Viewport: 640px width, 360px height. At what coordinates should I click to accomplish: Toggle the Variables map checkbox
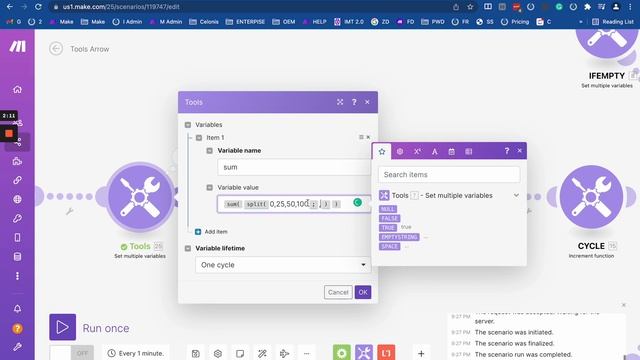[188, 125]
